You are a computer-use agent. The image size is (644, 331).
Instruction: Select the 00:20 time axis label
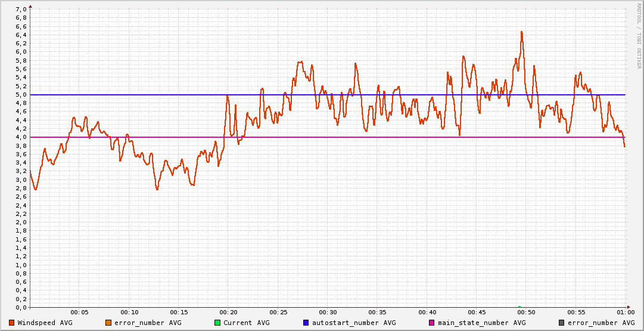(x=228, y=312)
